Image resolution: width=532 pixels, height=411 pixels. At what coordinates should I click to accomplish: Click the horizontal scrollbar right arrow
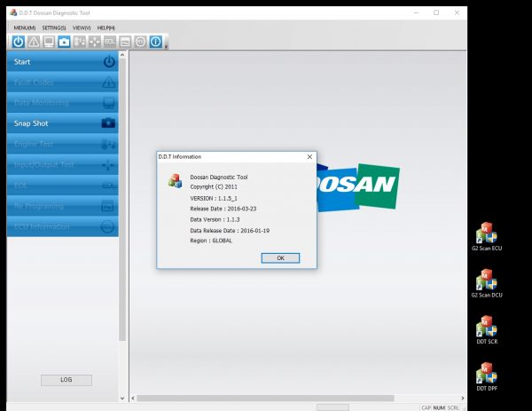point(463,398)
